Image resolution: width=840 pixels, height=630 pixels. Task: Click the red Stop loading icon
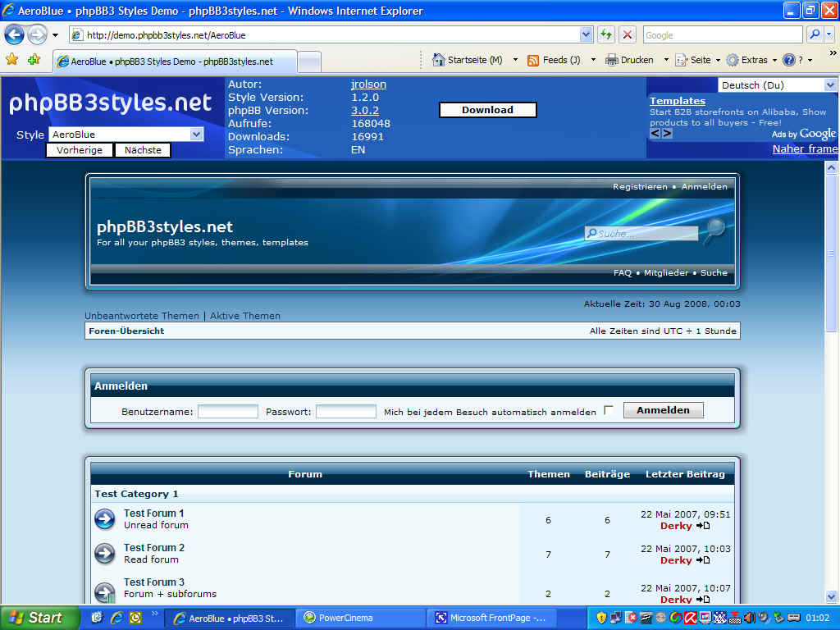pos(628,34)
